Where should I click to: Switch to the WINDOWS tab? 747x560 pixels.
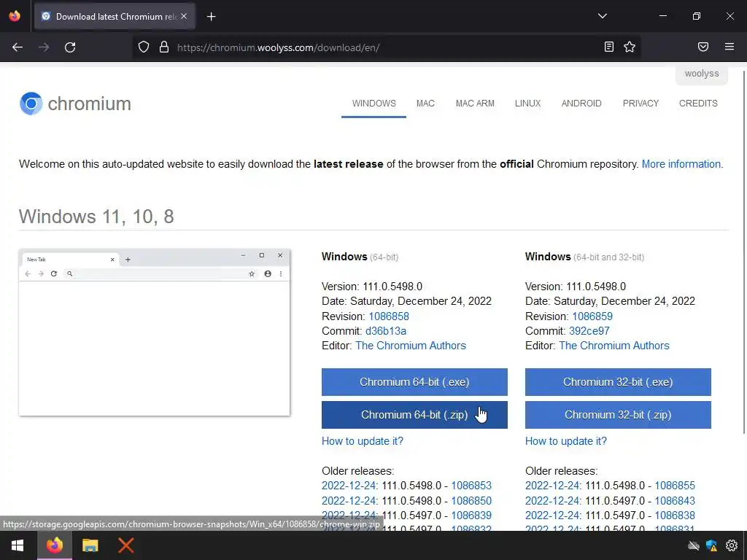374,104
